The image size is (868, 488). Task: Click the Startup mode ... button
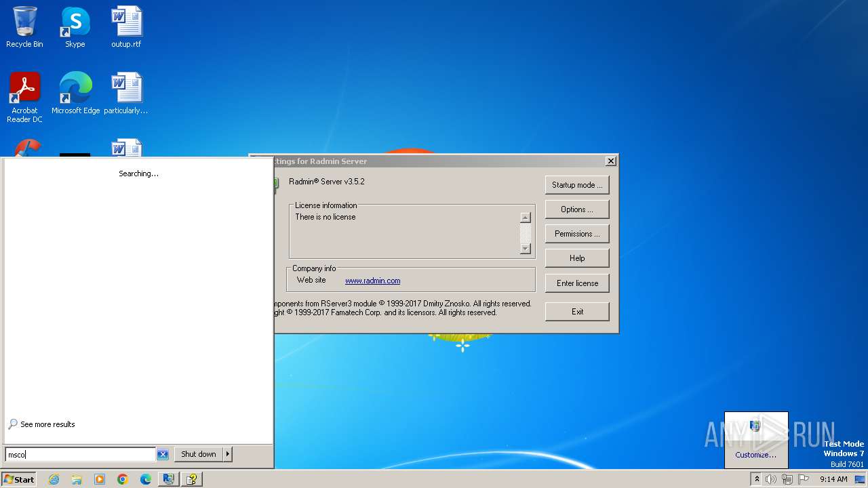coord(577,185)
